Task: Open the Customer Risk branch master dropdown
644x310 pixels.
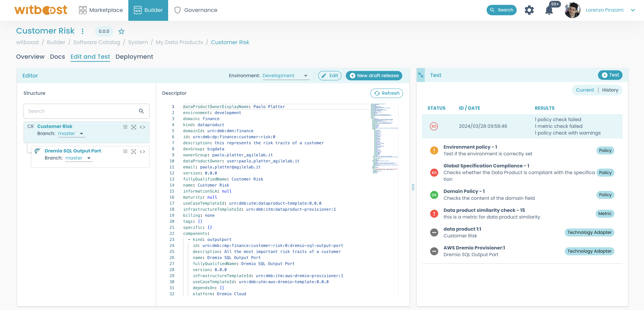Action: [71, 134]
